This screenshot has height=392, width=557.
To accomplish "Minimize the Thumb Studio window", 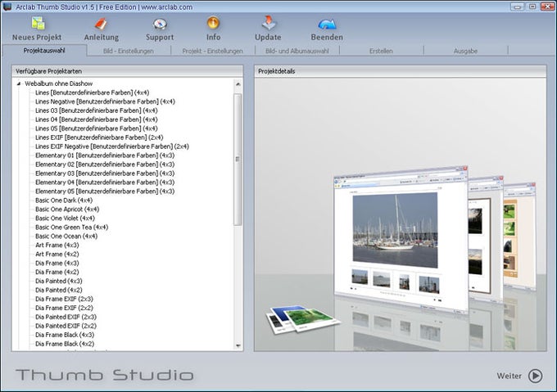I will pyautogui.click(x=517, y=7).
